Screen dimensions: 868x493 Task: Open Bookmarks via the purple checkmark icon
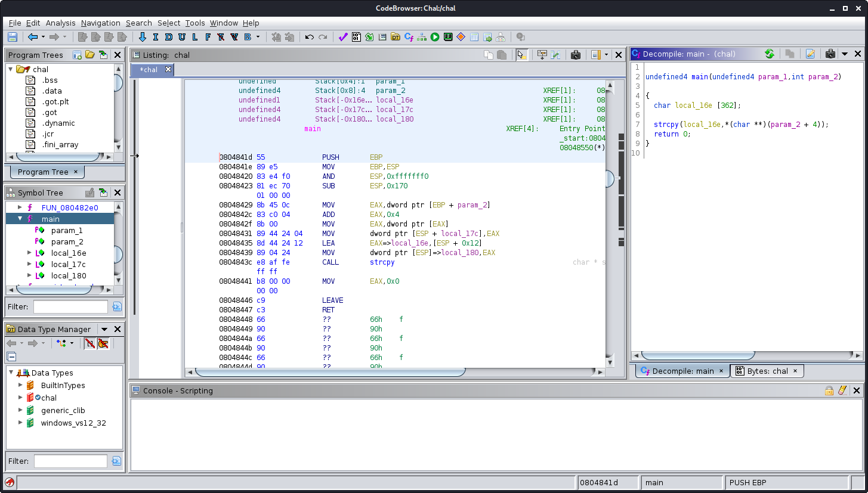coord(343,37)
